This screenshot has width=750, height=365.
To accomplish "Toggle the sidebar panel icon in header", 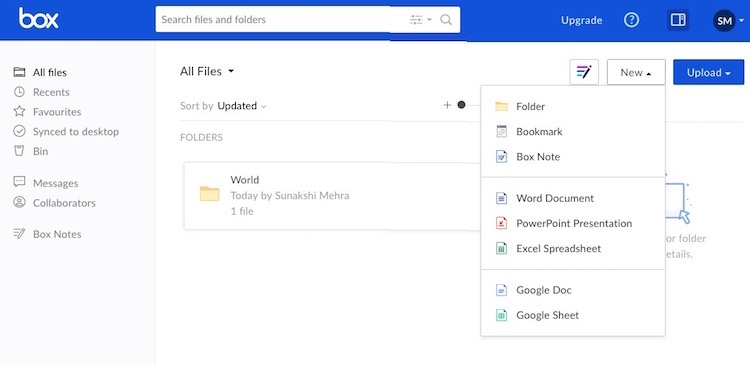I will coord(678,20).
